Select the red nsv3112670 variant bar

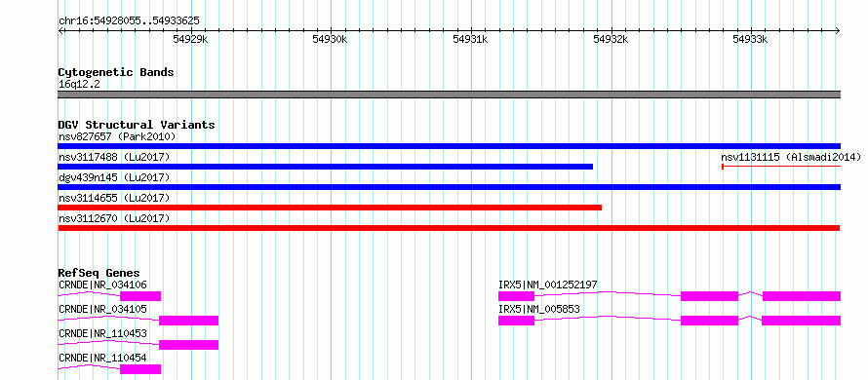(449, 228)
